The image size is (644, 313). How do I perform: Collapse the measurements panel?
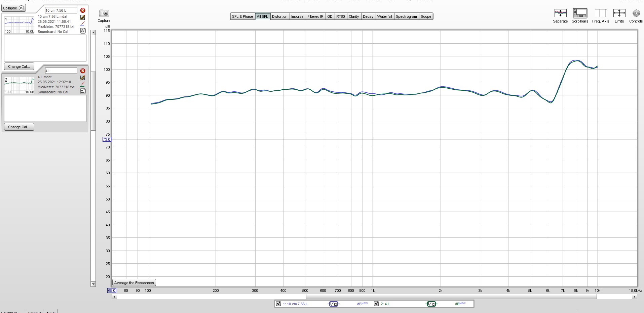[x=13, y=8]
